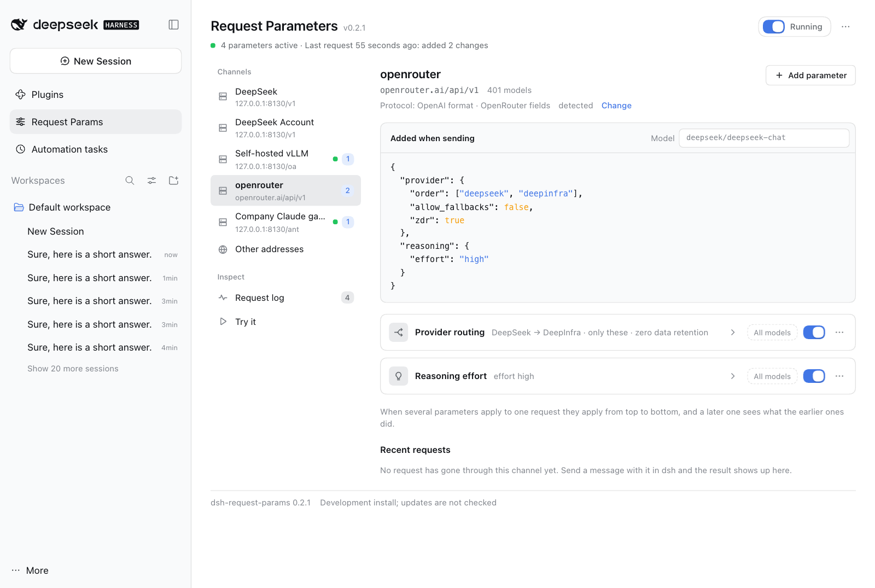Click the Change protocol link

click(616, 106)
